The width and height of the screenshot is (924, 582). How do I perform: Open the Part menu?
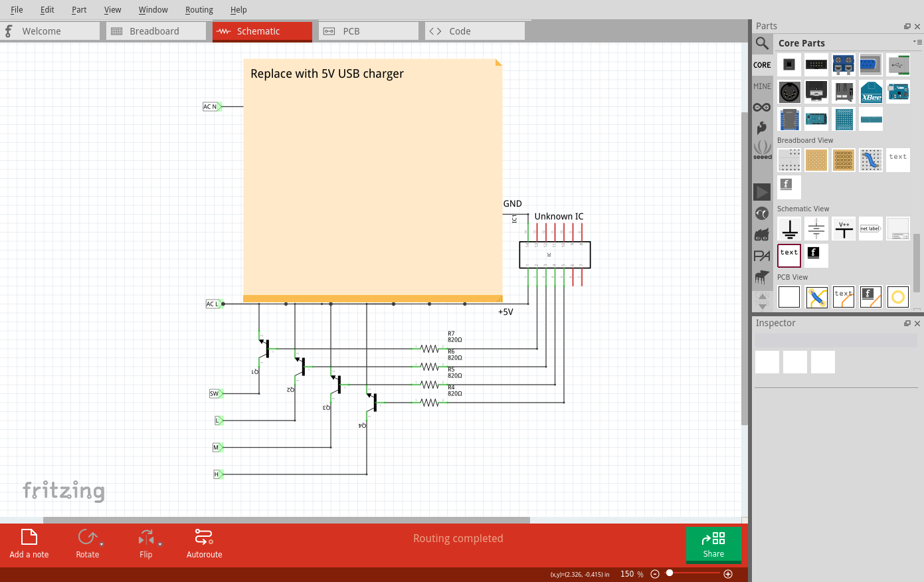pos(79,9)
